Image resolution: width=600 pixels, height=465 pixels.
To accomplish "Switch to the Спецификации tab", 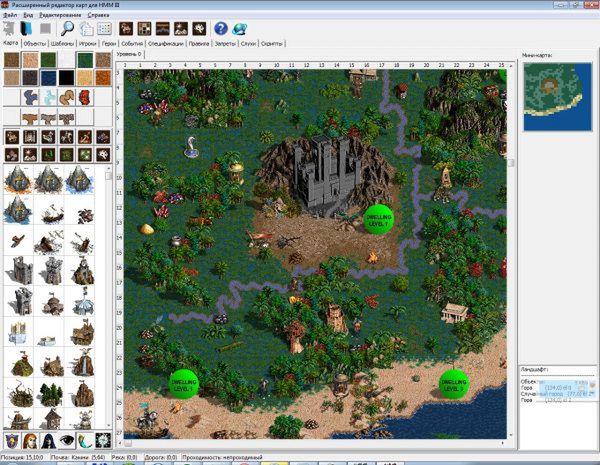I will 166,44.
